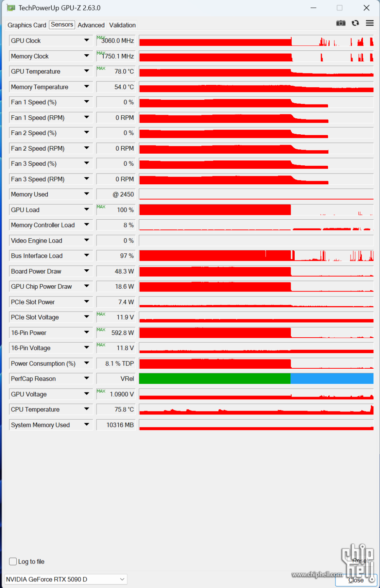Click the 10316 MB memory value
The image size is (380, 588).
(x=116, y=425)
